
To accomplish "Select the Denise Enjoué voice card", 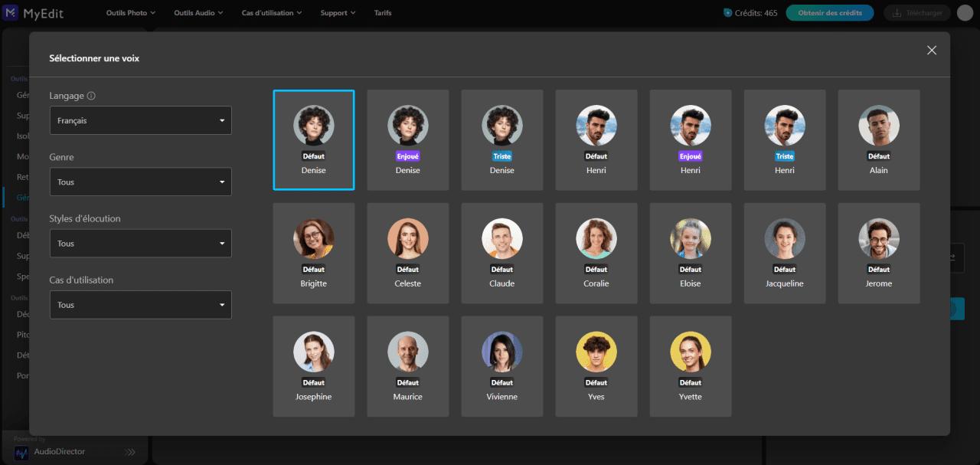I will 408,140.
